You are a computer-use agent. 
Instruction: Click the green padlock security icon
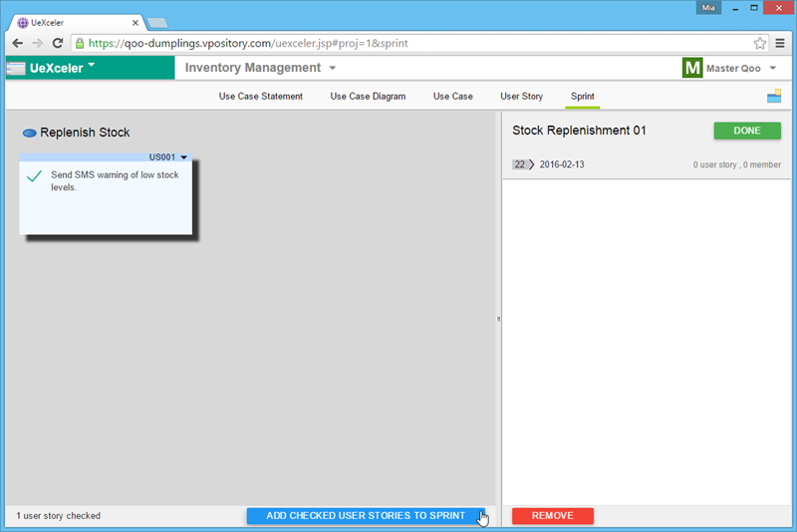click(x=80, y=44)
